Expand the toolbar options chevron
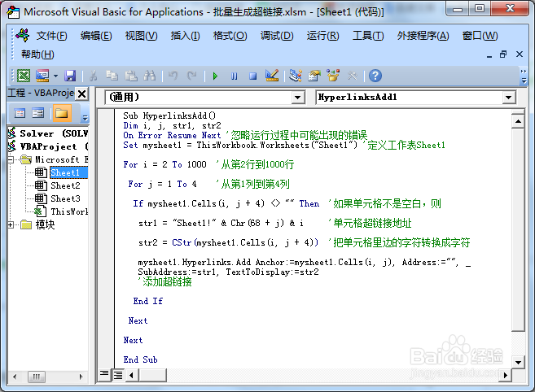535x392 pixels. tap(524, 76)
